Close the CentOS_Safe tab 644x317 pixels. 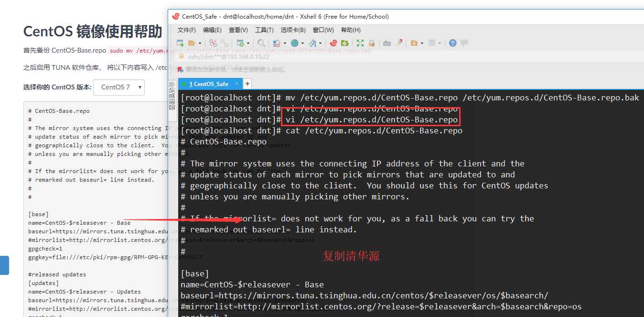[237, 84]
